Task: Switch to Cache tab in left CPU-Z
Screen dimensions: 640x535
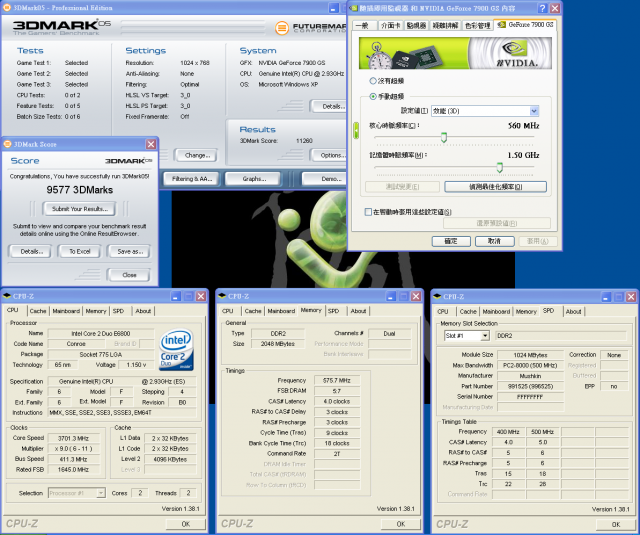Action: [38, 311]
